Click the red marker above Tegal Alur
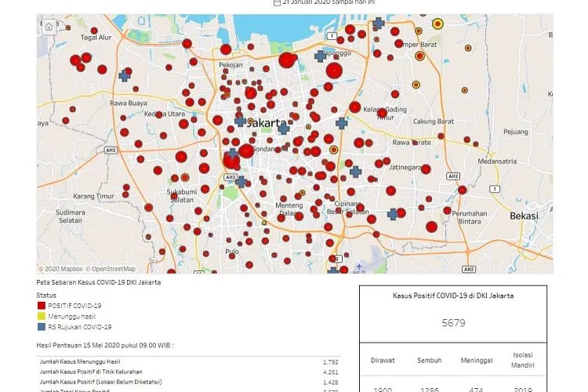Image resolution: width=588 pixels, height=392 pixels. [94, 31]
